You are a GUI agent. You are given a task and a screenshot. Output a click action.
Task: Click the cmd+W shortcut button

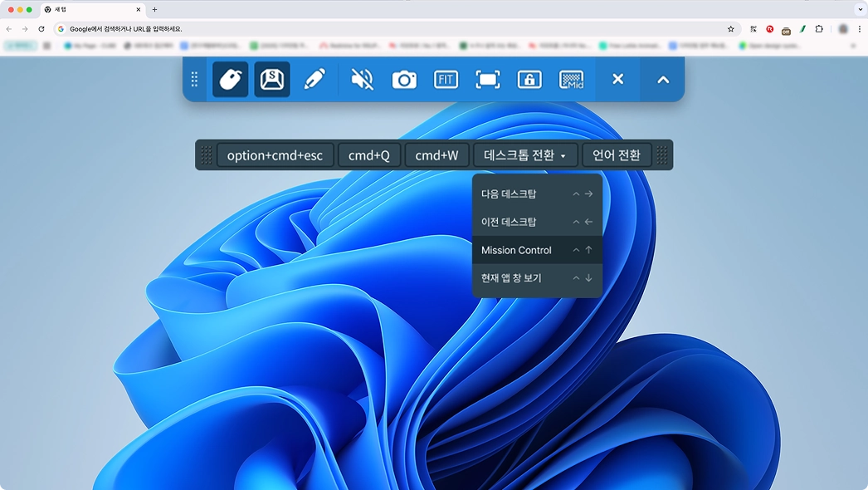[x=436, y=155]
